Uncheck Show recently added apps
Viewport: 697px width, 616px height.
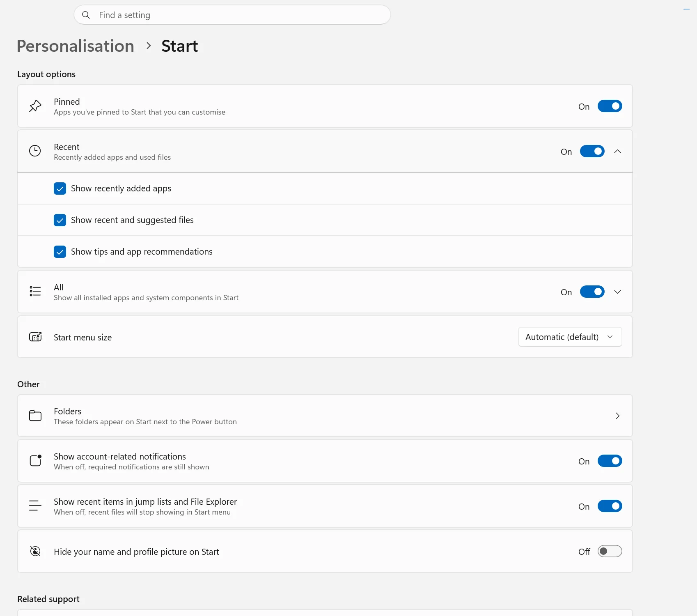coord(60,188)
